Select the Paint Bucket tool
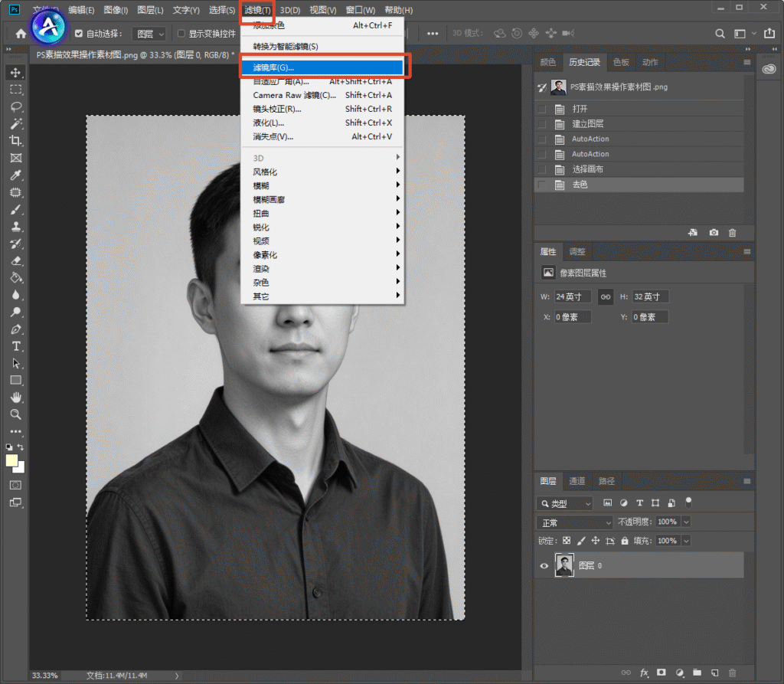784x684 pixels. (x=15, y=278)
